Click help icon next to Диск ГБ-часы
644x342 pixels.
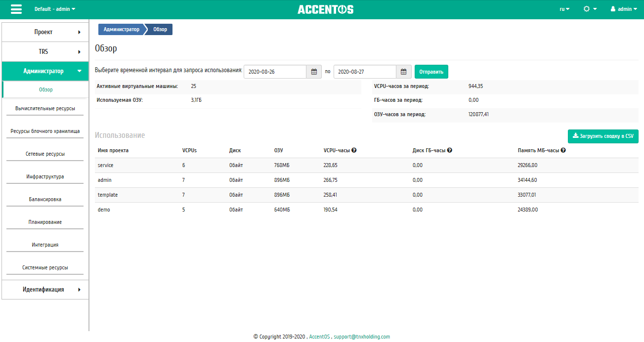pyautogui.click(x=450, y=151)
